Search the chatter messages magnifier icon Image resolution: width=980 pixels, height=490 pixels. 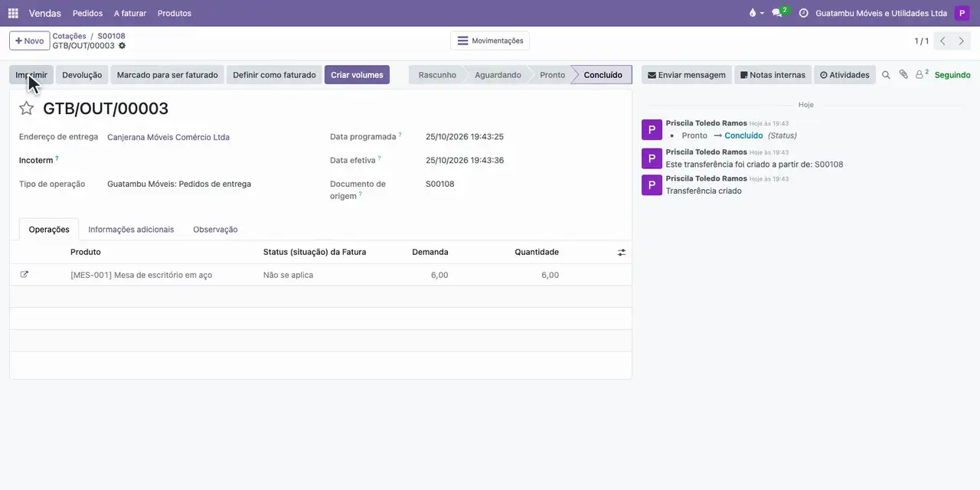tap(886, 75)
